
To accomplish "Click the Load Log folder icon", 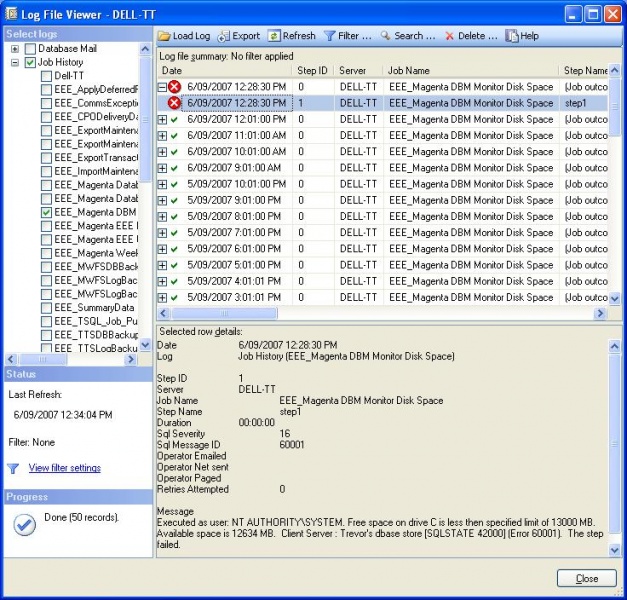I will pos(164,36).
